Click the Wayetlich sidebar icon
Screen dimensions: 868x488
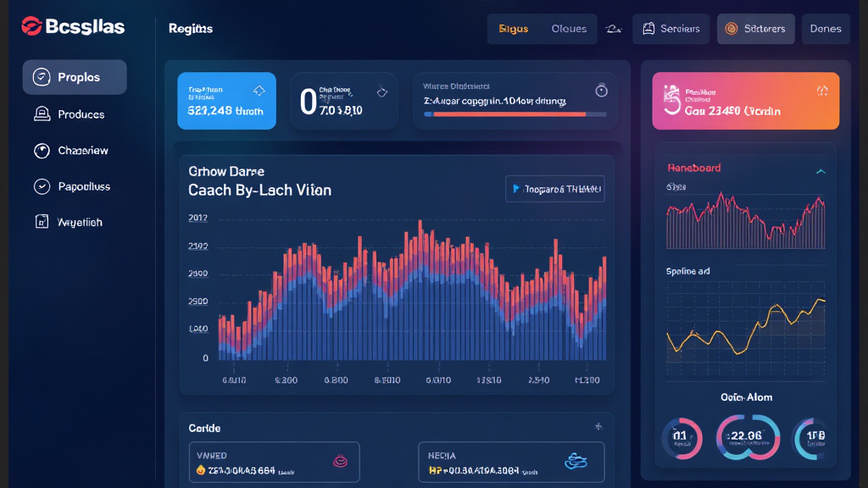pos(42,222)
